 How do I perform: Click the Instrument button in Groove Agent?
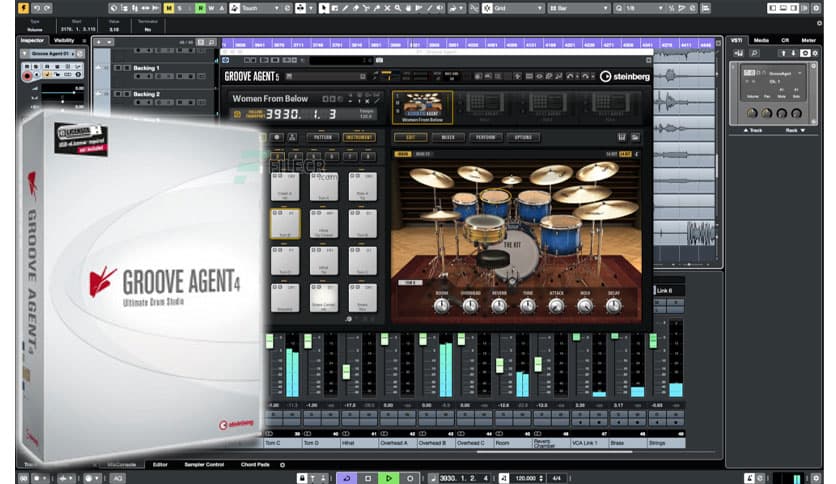click(x=359, y=137)
